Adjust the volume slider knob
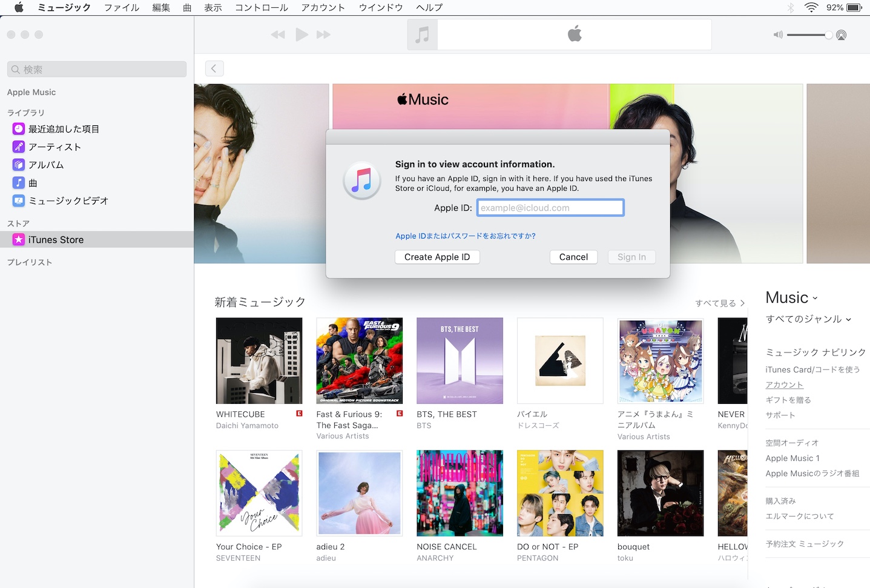 click(828, 35)
